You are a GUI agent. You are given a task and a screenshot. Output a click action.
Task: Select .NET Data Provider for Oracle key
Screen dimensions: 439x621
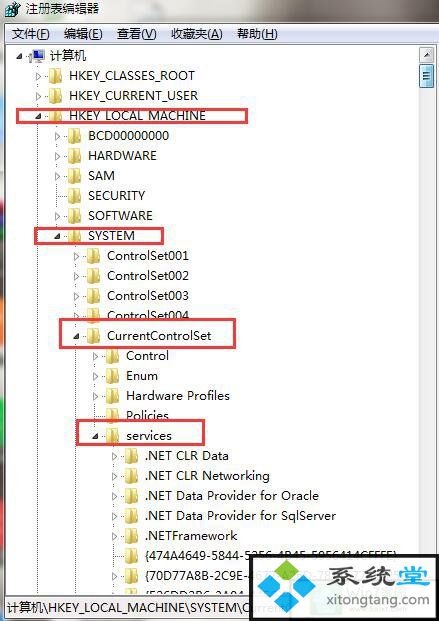pyautogui.click(x=232, y=496)
